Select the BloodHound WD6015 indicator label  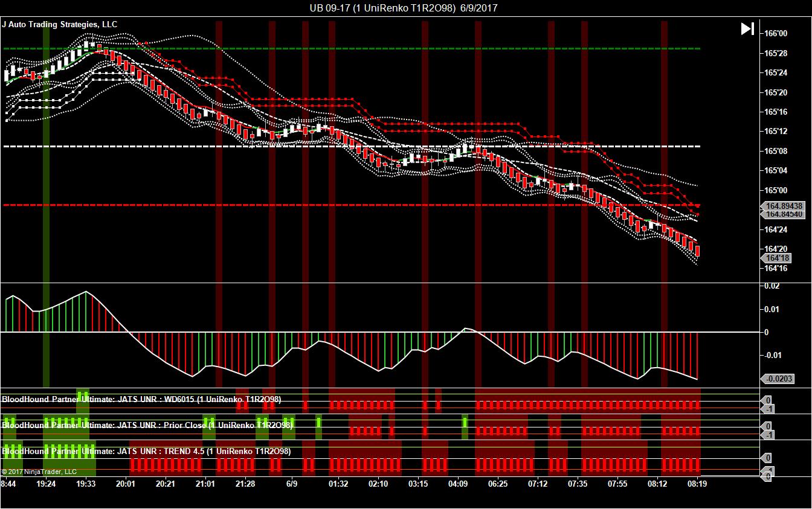141,399
